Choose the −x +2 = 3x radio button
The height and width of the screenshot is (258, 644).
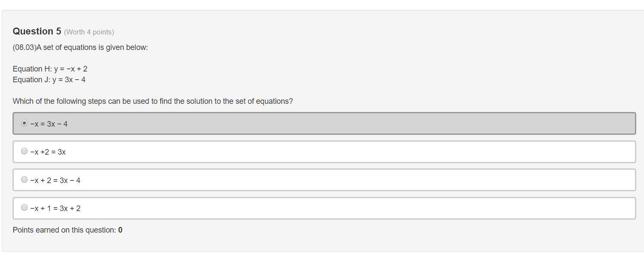[x=25, y=151]
